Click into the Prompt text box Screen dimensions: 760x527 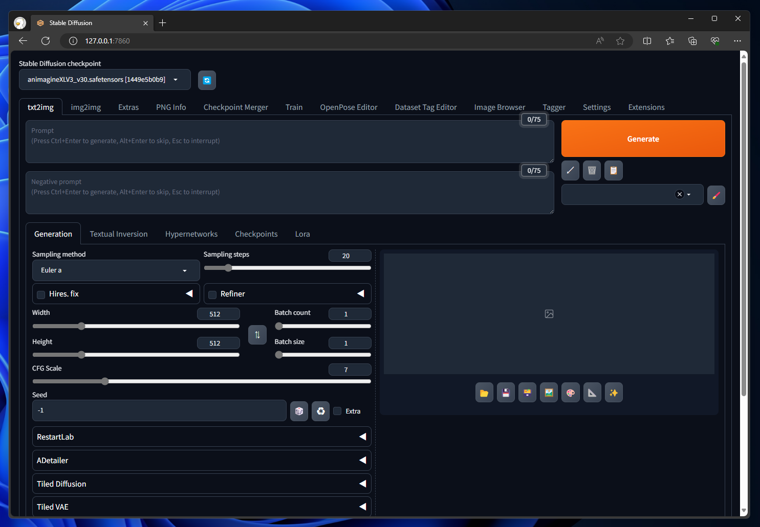[x=289, y=142]
